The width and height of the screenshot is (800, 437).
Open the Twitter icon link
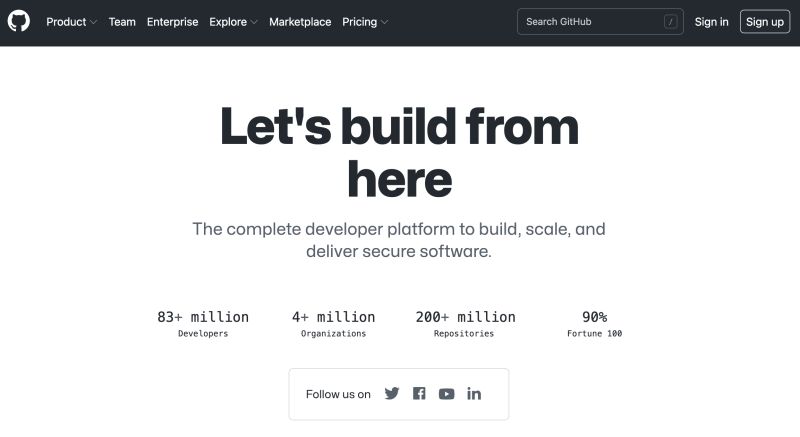(x=392, y=394)
